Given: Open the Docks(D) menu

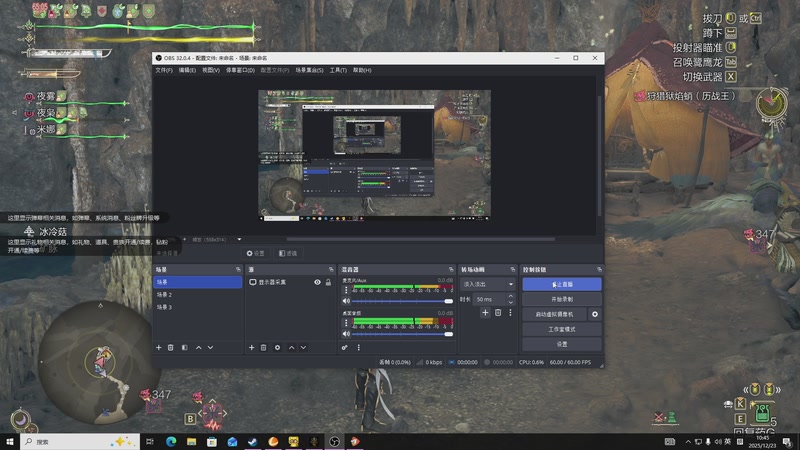Looking at the screenshot, I should (240, 70).
